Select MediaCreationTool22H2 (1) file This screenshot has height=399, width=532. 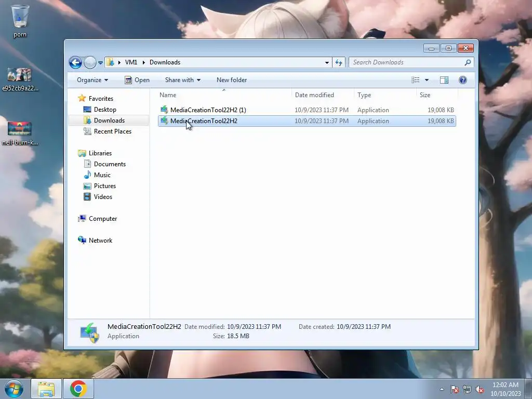pos(307,110)
